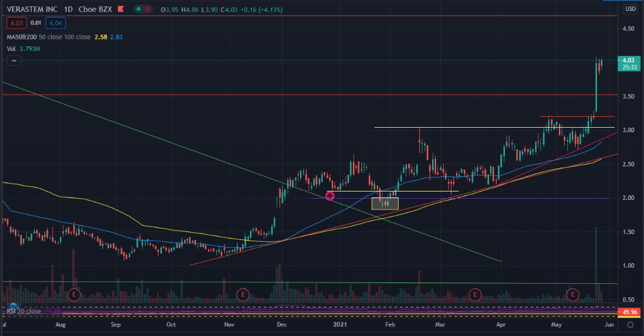The image size is (644, 336).
Task: Select the red circle arrow marker on chart
Action: pos(330,196)
